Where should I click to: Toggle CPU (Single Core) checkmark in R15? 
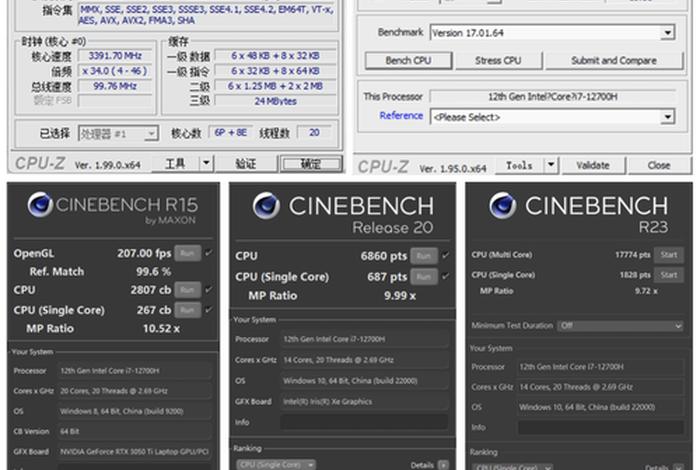coord(208,309)
